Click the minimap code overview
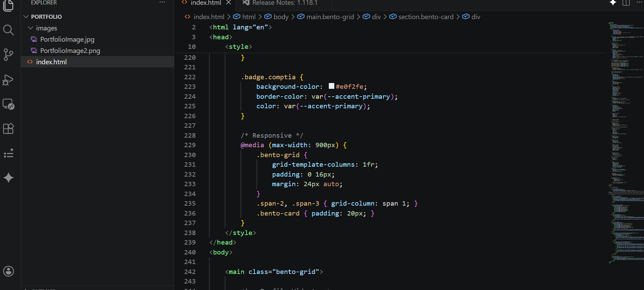 pos(626,143)
